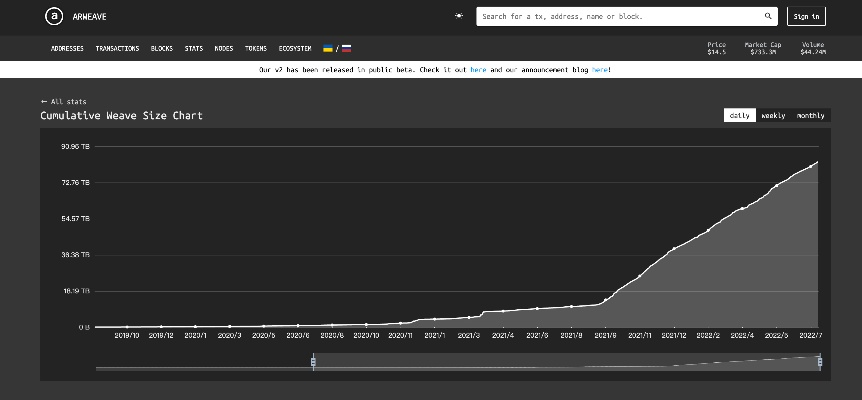Select the daily chart interval
862x400 pixels.
tap(739, 115)
